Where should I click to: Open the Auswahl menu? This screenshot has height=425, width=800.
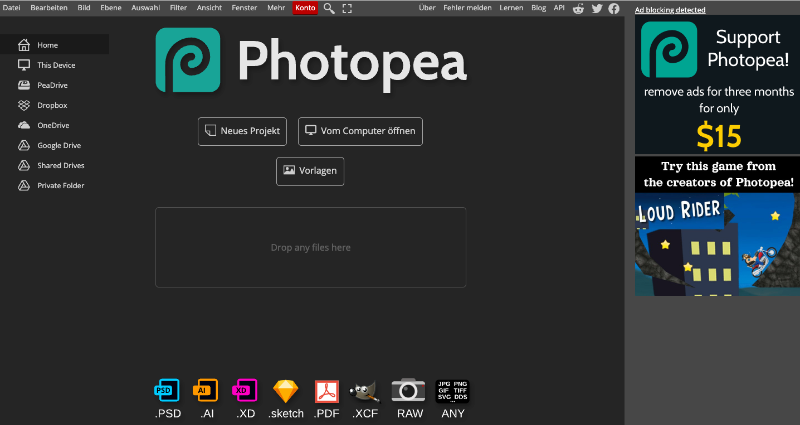point(145,8)
